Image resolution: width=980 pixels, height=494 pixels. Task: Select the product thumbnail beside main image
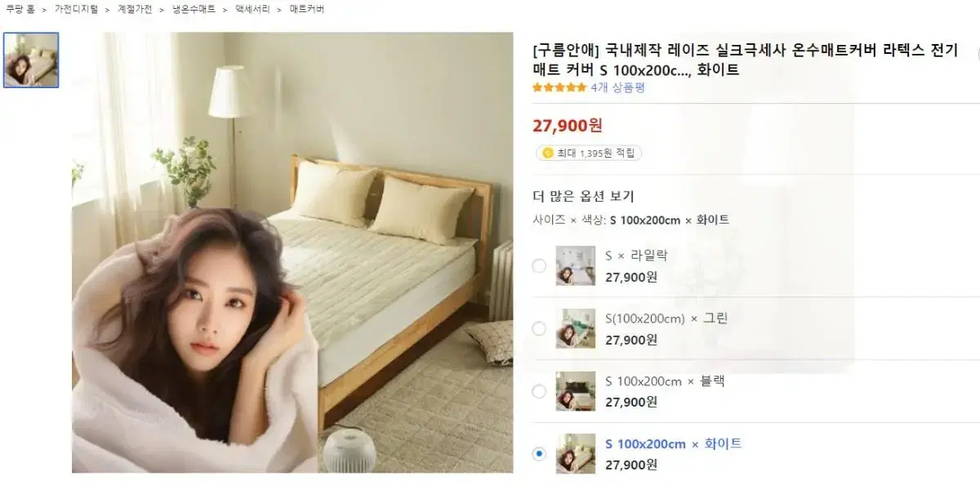click(31, 60)
